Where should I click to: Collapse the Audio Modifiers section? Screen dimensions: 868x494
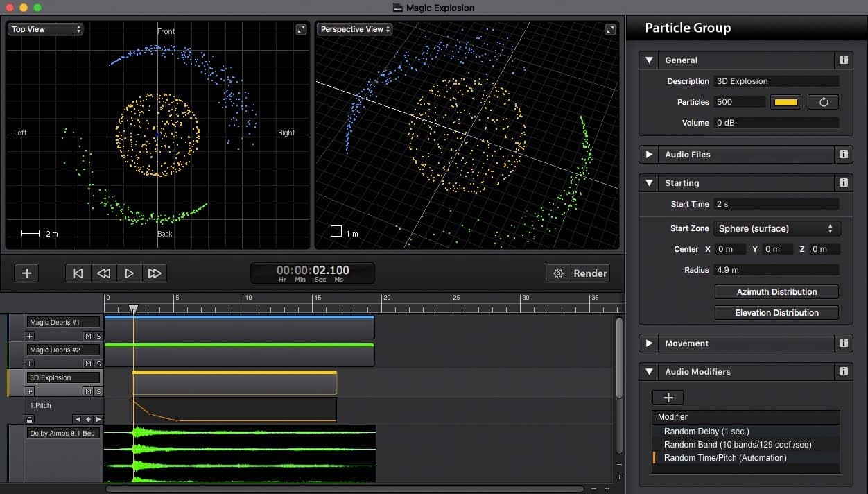[x=649, y=372]
